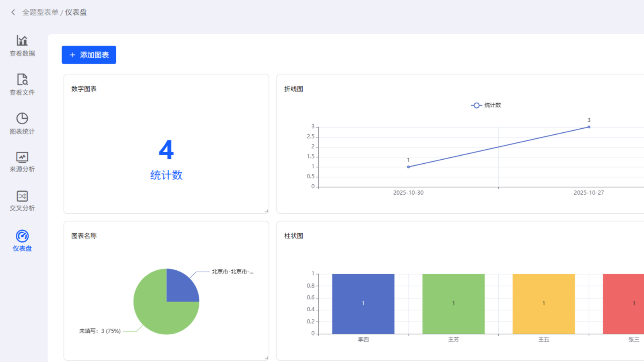Image resolution: width=644 pixels, height=362 pixels.
Task: Click the 仪表盘 dashboard gauge icon
Action: pyautogui.click(x=22, y=237)
